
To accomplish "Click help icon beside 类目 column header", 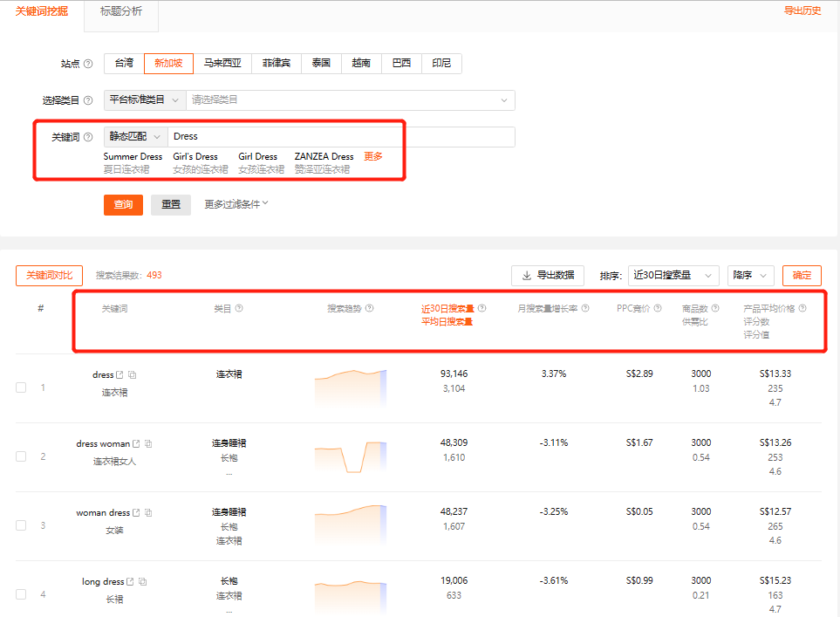I will (x=239, y=308).
